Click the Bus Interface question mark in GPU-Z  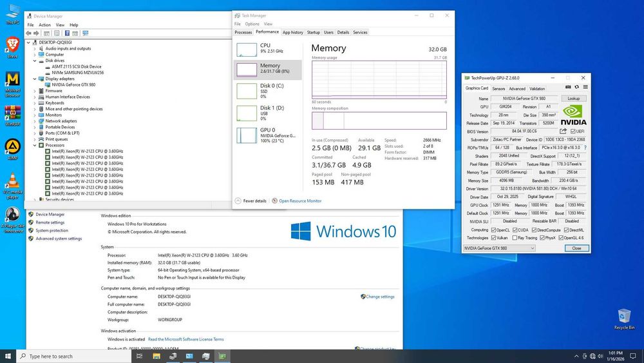point(585,148)
